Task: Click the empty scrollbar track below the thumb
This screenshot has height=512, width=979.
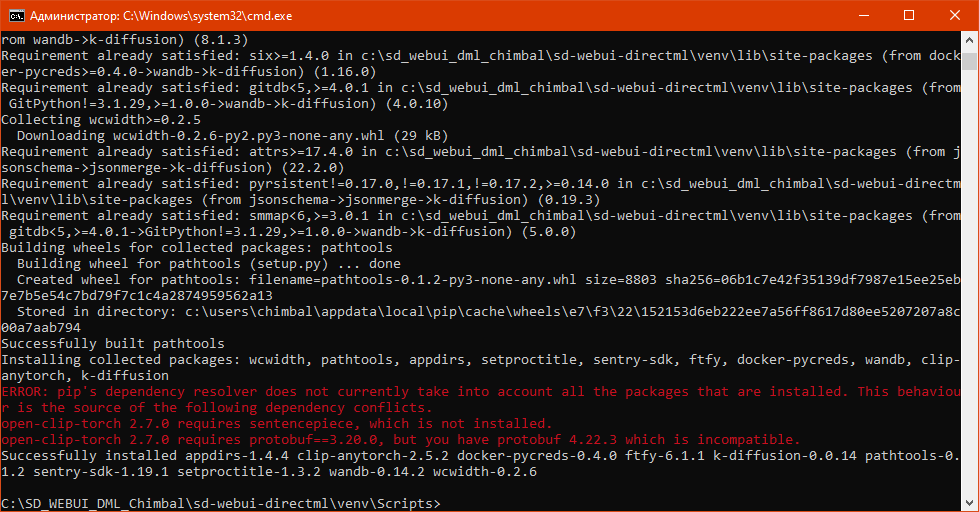Action: click(x=970, y=300)
